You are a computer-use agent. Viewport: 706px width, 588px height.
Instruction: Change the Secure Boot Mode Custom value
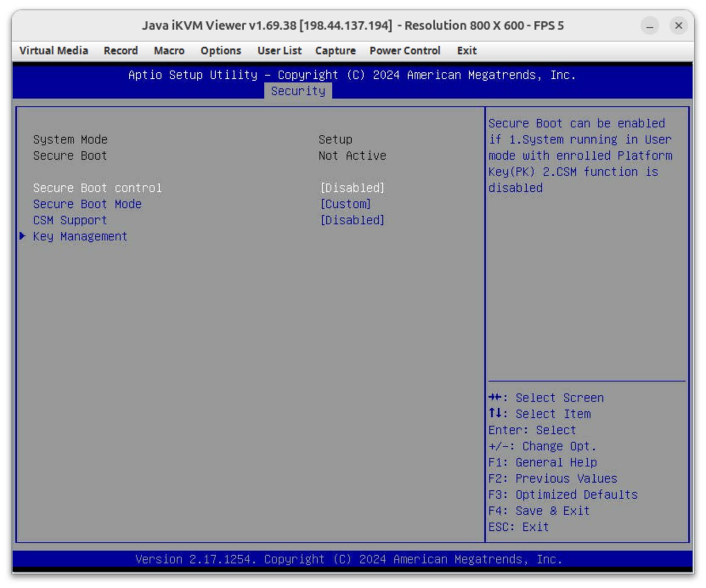coord(345,204)
